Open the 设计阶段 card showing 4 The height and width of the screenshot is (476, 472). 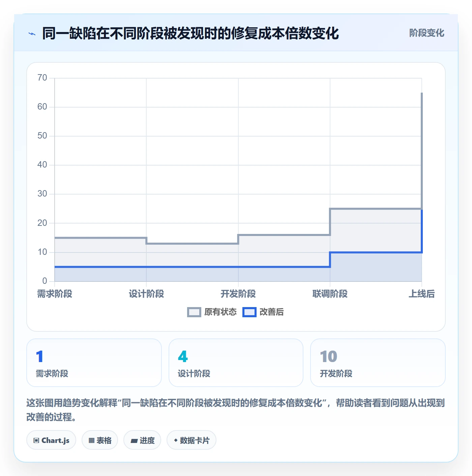[x=236, y=363]
